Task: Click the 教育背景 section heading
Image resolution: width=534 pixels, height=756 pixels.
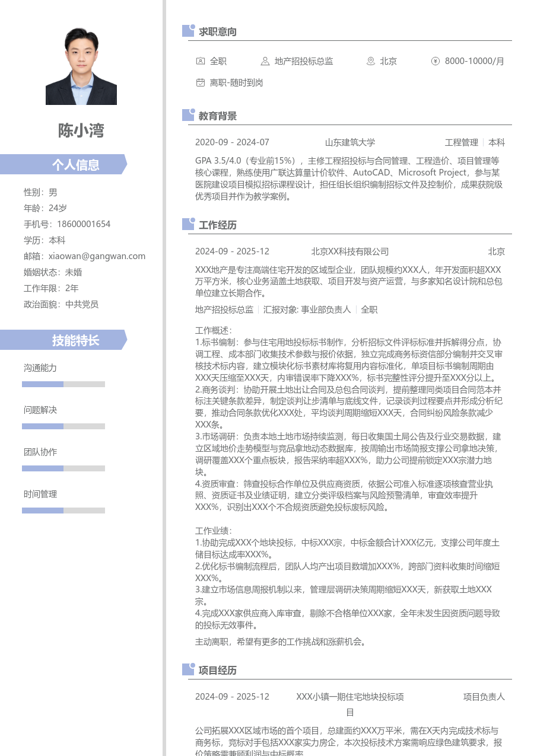Action: click(x=218, y=116)
